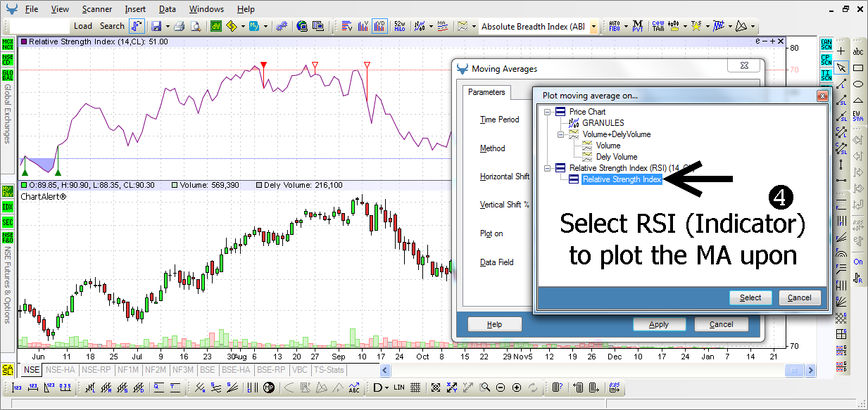Close the Plot moving average on dialog

tap(822, 96)
